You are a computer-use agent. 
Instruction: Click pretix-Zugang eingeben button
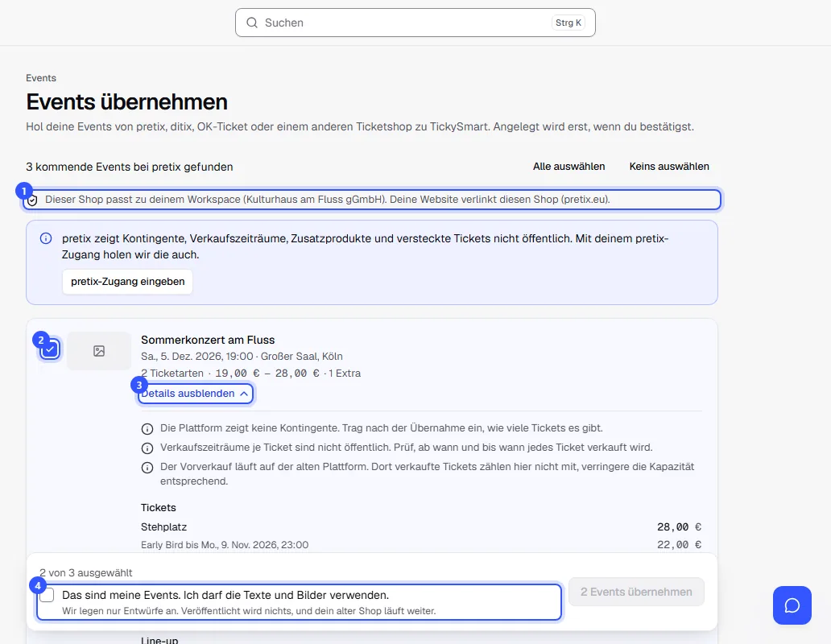[x=128, y=281]
